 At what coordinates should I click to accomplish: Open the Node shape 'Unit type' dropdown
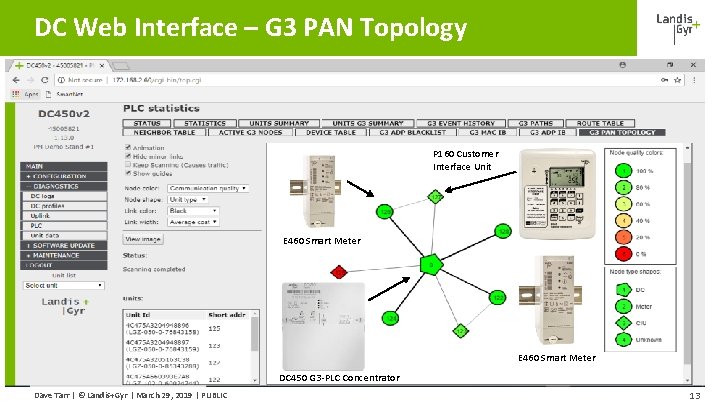(187, 200)
